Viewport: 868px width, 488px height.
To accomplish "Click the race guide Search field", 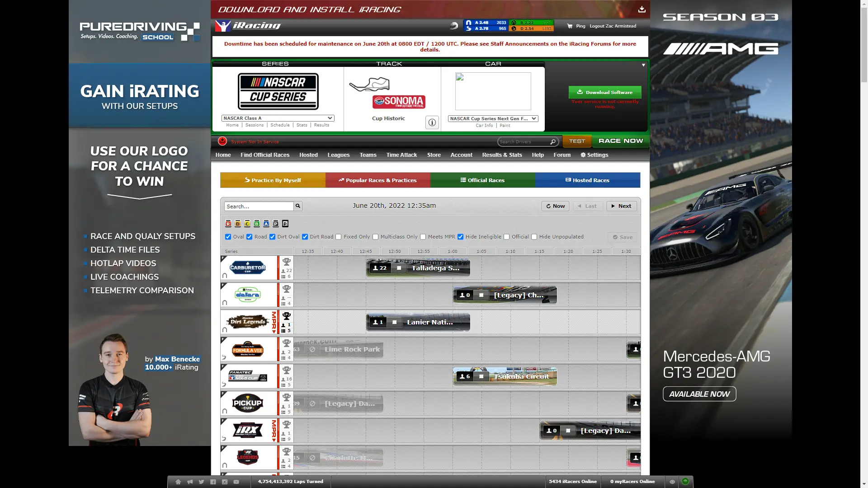I will tap(259, 206).
